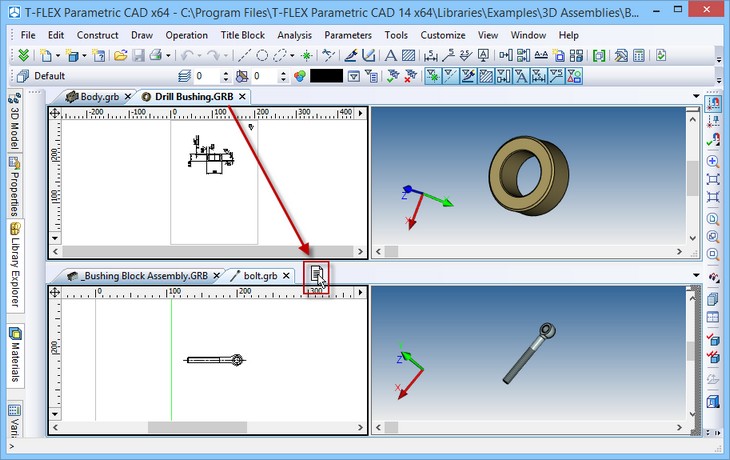Viewport: 730px width, 460px height.
Task: Click the Text tool icon
Action: coord(391,56)
